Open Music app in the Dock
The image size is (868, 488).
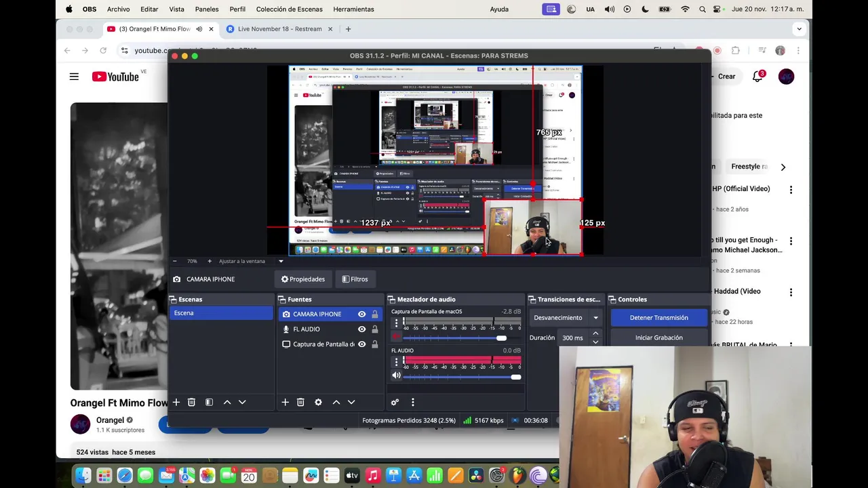point(372,476)
